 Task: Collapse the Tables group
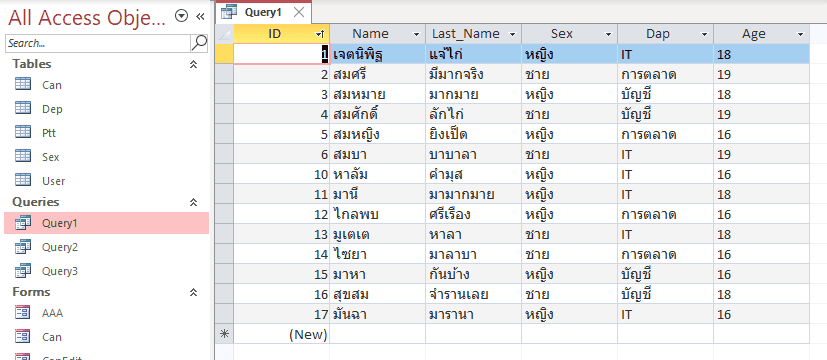(x=194, y=64)
